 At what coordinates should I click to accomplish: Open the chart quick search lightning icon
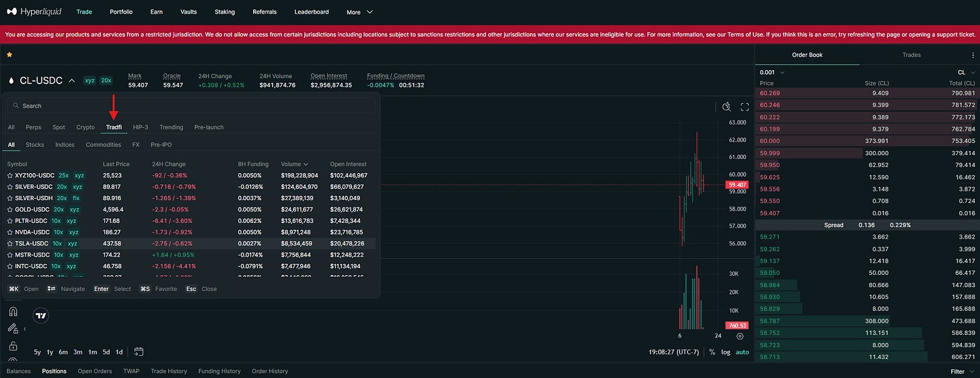(726, 106)
